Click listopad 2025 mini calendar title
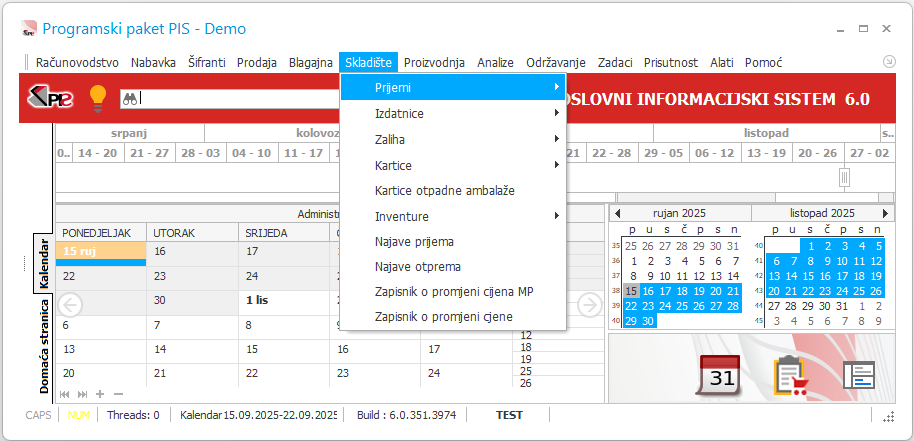The image size is (914, 441). 822,213
